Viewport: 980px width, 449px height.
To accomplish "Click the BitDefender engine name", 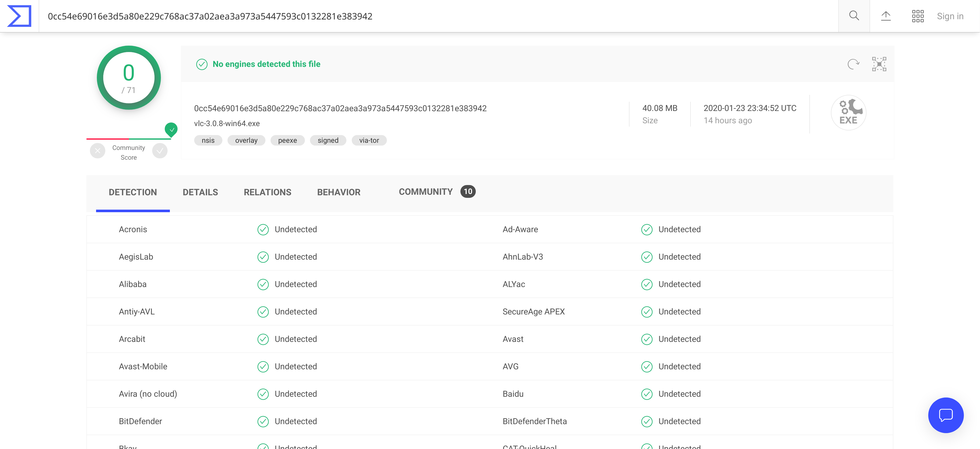I will [140, 421].
